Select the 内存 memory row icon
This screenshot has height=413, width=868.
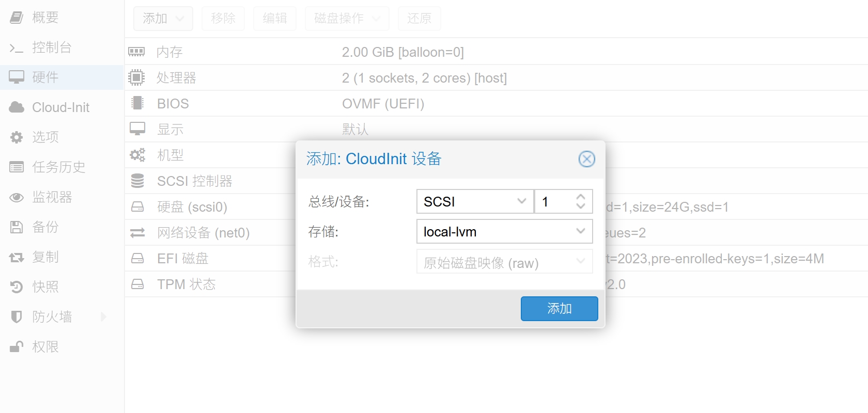click(x=136, y=52)
